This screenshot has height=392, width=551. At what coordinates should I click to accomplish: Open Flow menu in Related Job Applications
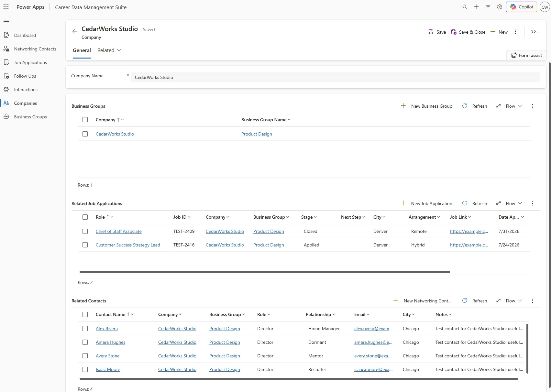tap(509, 203)
